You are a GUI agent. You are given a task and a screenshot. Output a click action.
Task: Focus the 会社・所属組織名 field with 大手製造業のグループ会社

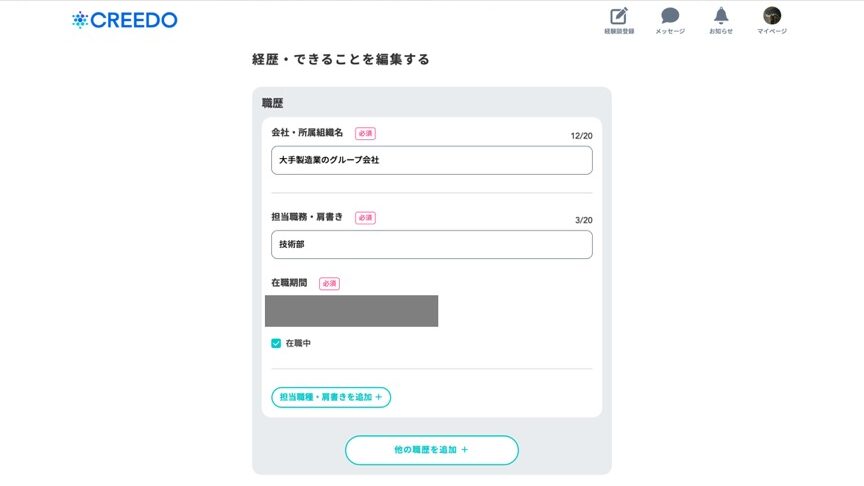tap(431, 160)
